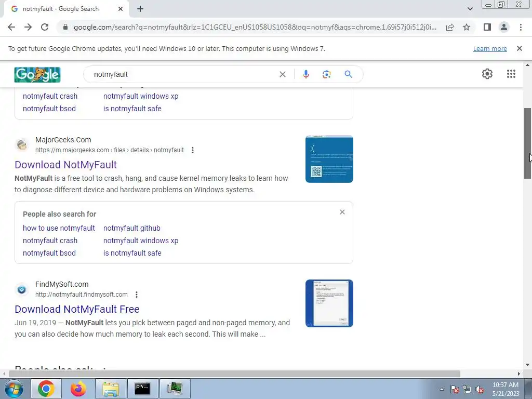Clear the search box text
The height and width of the screenshot is (399, 532).
(x=282, y=74)
